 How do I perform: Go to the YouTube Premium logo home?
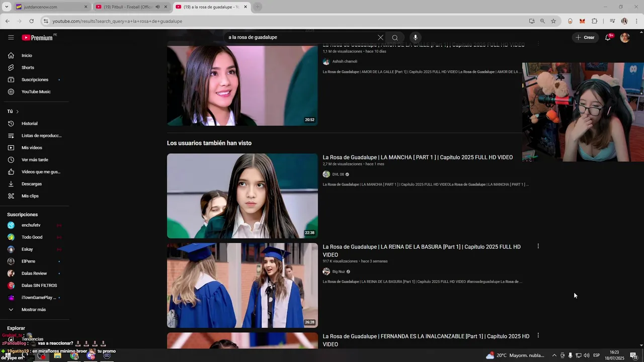(x=37, y=38)
